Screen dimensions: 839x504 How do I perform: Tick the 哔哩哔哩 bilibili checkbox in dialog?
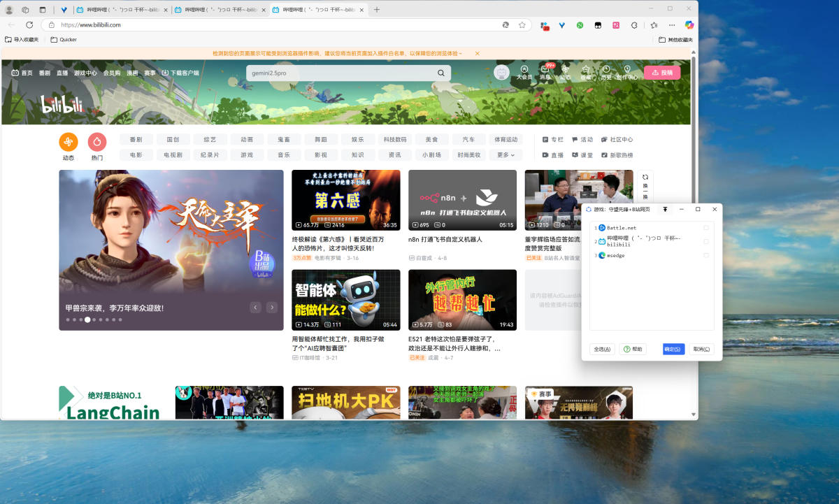point(706,241)
